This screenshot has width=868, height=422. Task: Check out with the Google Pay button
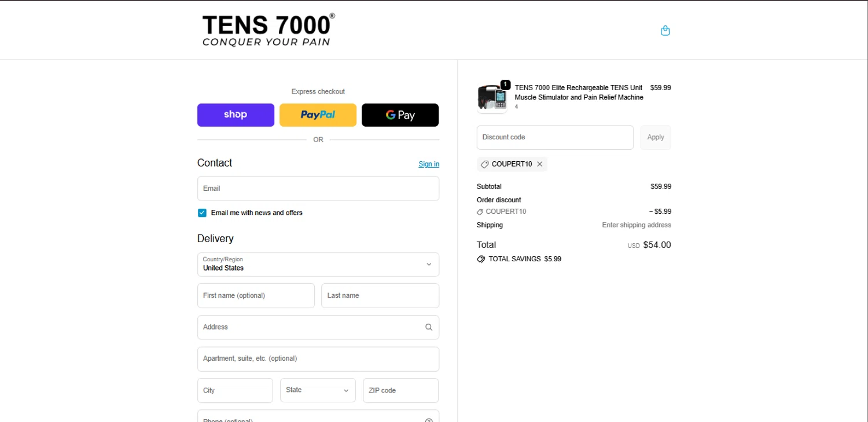[x=400, y=115]
